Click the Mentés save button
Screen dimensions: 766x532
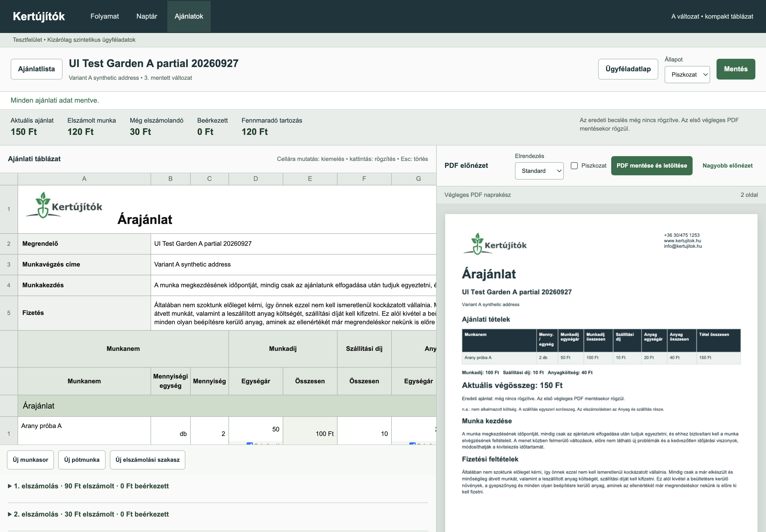coord(736,69)
